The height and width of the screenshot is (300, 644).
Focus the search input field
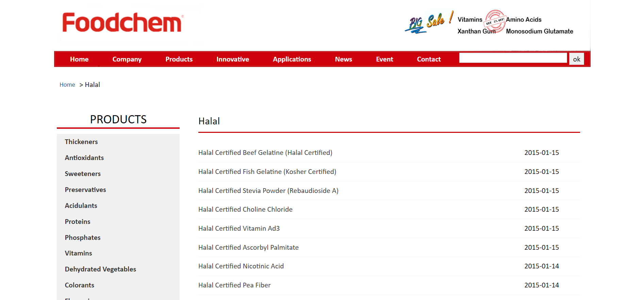(513, 58)
